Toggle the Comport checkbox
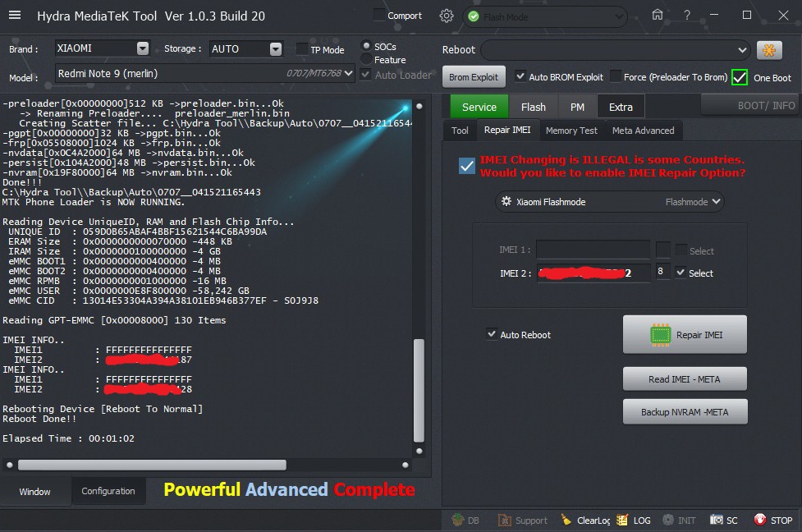This screenshot has width=802, height=532. tap(379, 16)
